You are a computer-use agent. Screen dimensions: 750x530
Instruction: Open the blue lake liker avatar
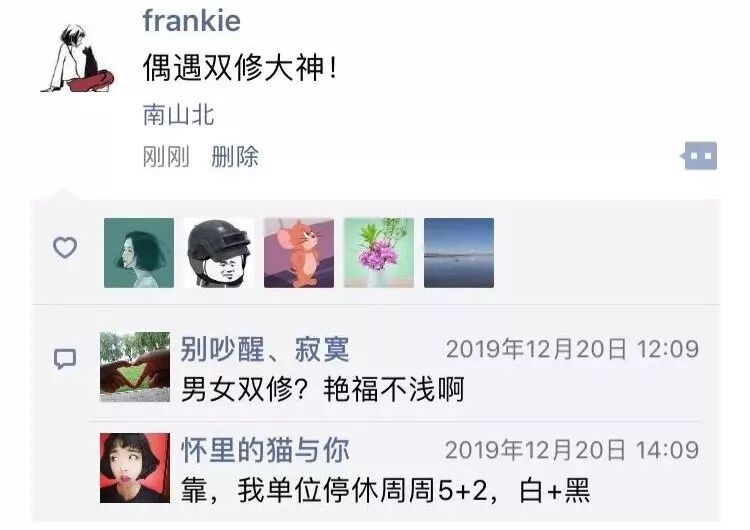(459, 253)
